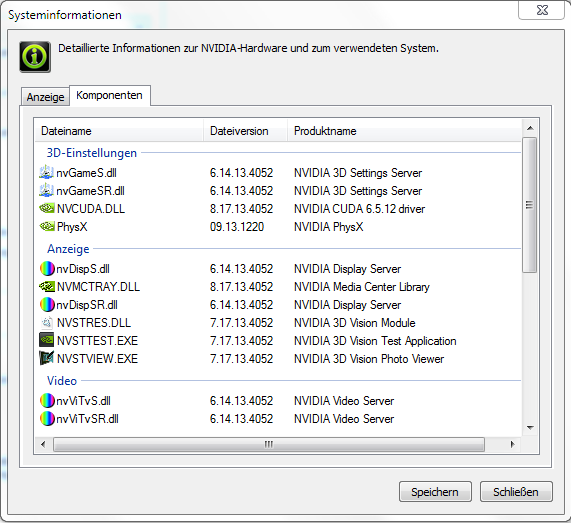Image resolution: width=571 pixels, height=523 pixels.
Task: Select the nvDispSR.dll file name
Action: click(x=87, y=305)
